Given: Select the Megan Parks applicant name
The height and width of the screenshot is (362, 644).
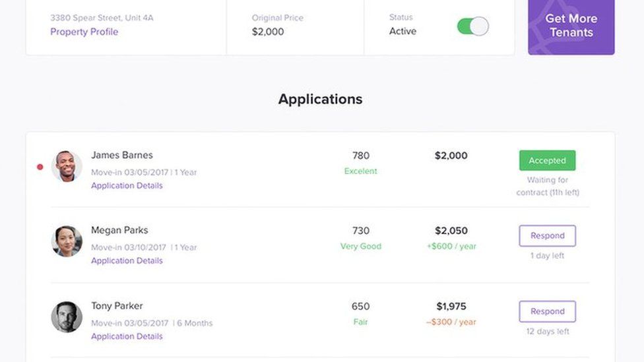Looking at the screenshot, I should (119, 230).
